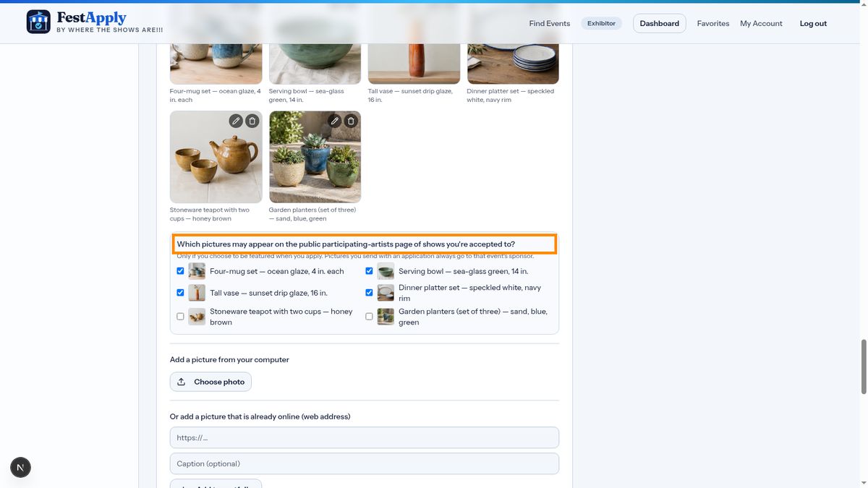Viewport: 868px width, 488px height.
Task: Delete the Stoneware teapot picture
Action: (x=252, y=121)
